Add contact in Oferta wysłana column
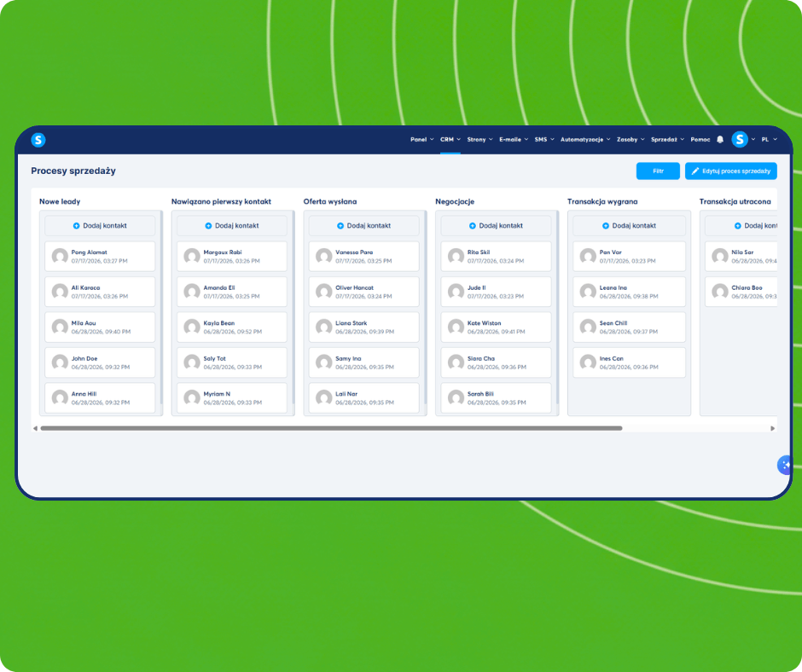Image resolution: width=802 pixels, height=672 pixels. pos(363,225)
